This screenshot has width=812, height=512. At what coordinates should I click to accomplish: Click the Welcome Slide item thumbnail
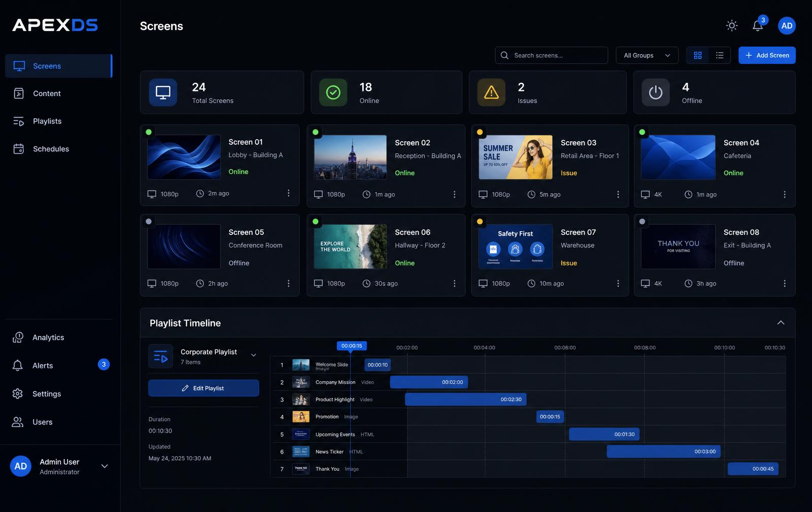301,365
